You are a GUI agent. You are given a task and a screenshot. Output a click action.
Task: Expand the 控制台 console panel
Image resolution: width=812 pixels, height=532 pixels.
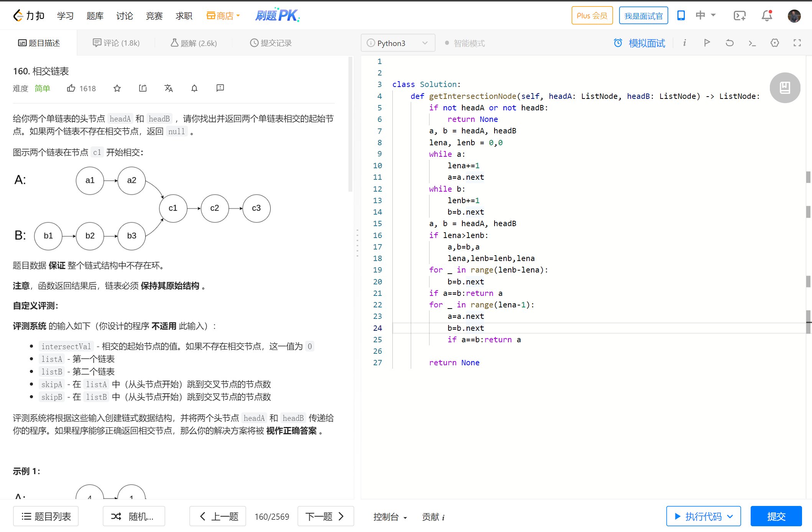(390, 517)
